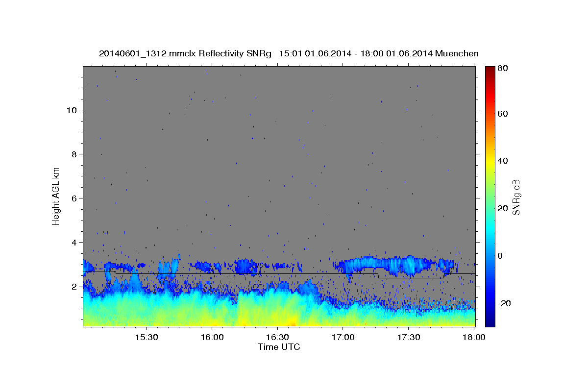Click the 17:30 time tick label
Image resolution: width=588 pixels, height=392 pixels.
[409, 338]
